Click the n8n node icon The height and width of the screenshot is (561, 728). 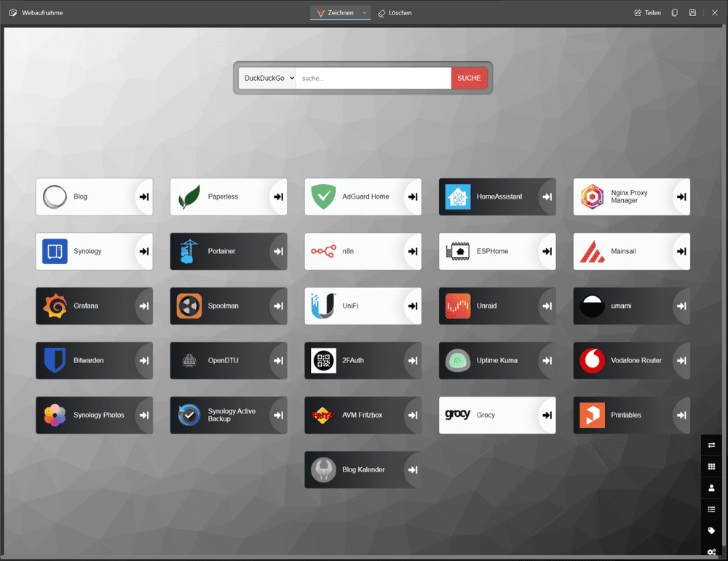click(324, 252)
